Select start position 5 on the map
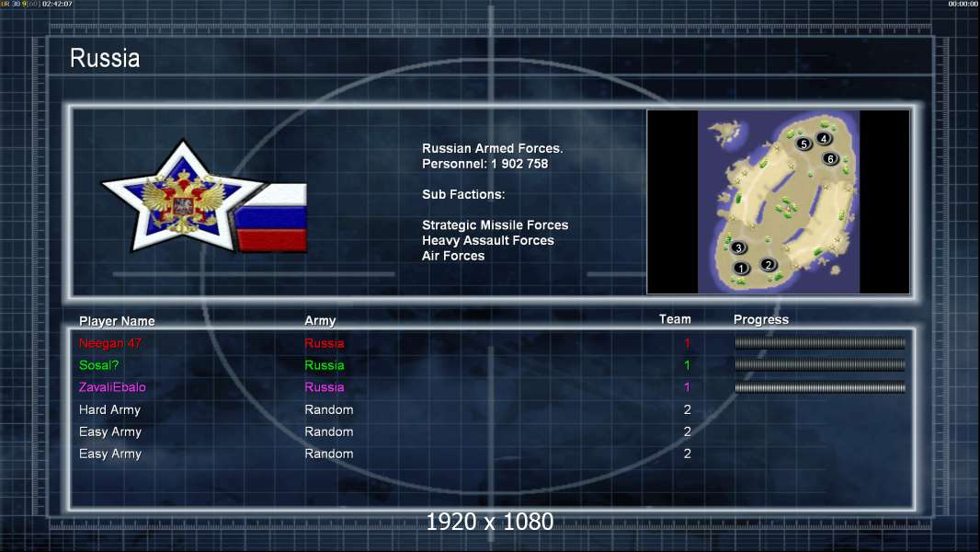The height and width of the screenshot is (552, 980). point(803,144)
